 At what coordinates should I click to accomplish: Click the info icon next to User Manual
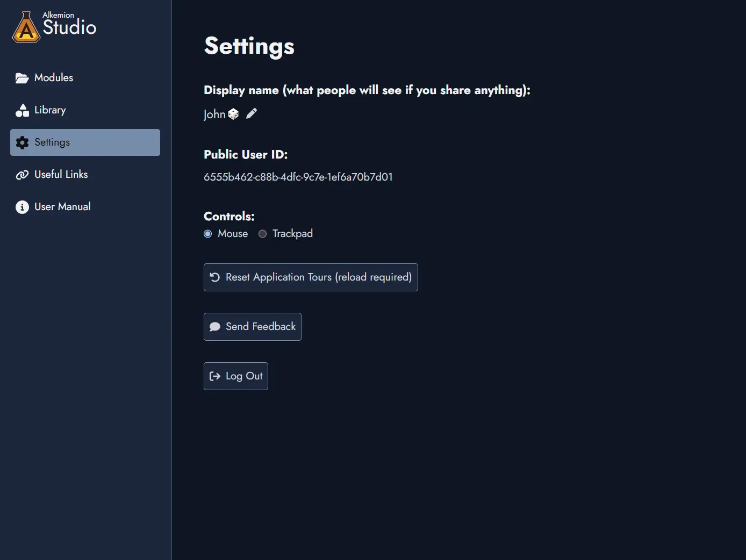22,206
